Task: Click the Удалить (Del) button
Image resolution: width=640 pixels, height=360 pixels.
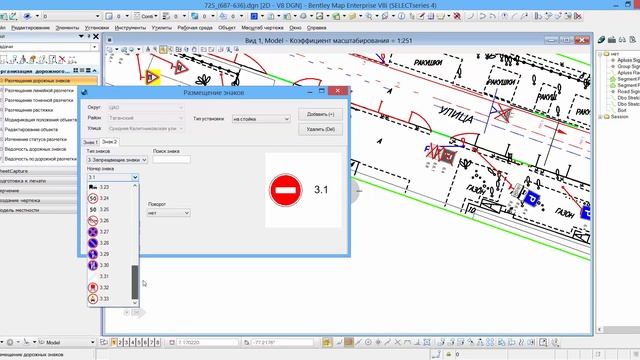Action: (320, 129)
